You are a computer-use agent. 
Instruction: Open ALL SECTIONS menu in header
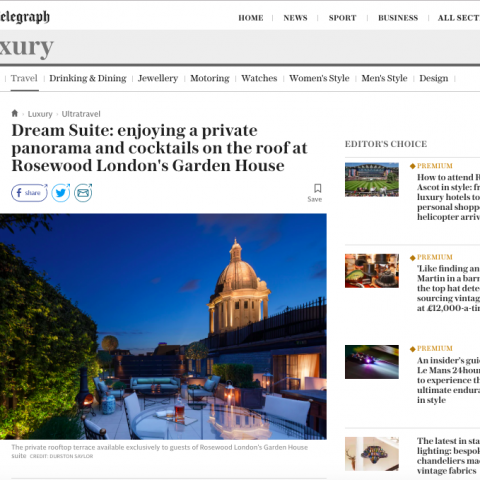click(x=459, y=18)
